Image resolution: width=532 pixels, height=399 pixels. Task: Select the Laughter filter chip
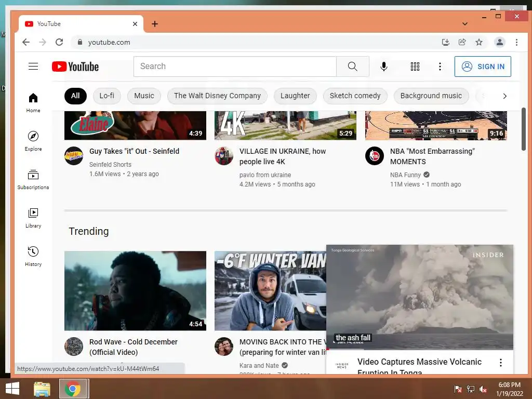point(295,96)
